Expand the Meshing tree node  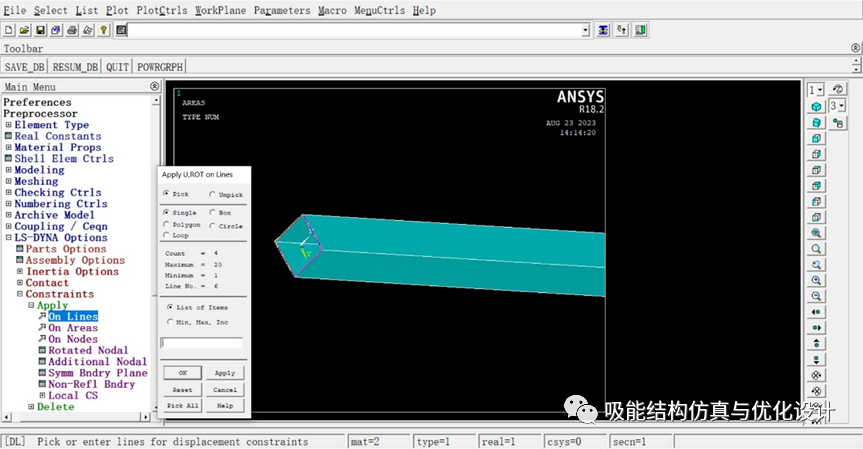tap(8, 181)
